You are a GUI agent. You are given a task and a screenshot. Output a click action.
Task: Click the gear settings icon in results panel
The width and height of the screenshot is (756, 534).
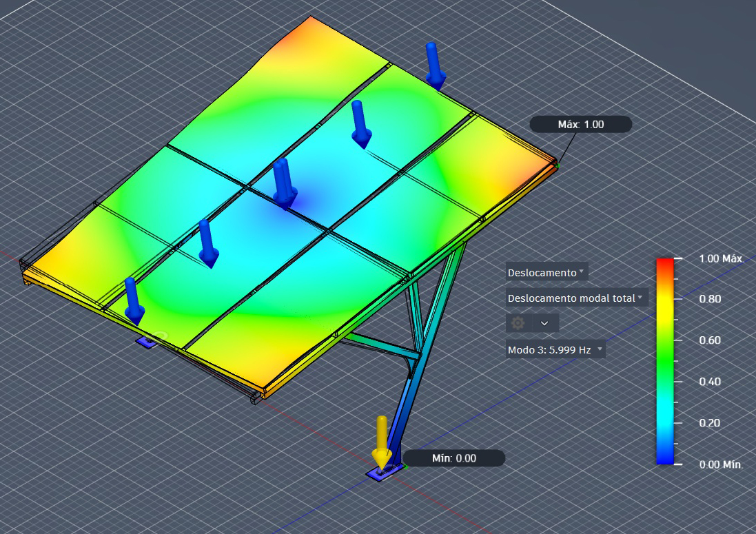coord(518,323)
